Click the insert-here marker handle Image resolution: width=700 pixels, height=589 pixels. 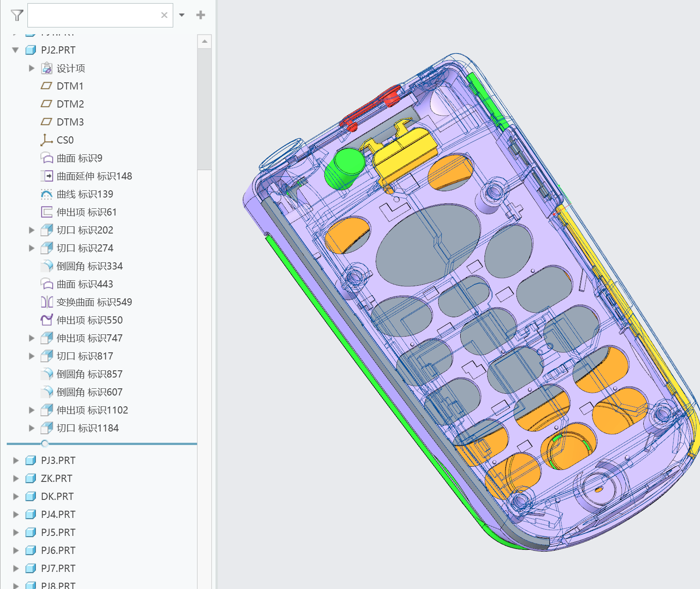[45, 444]
